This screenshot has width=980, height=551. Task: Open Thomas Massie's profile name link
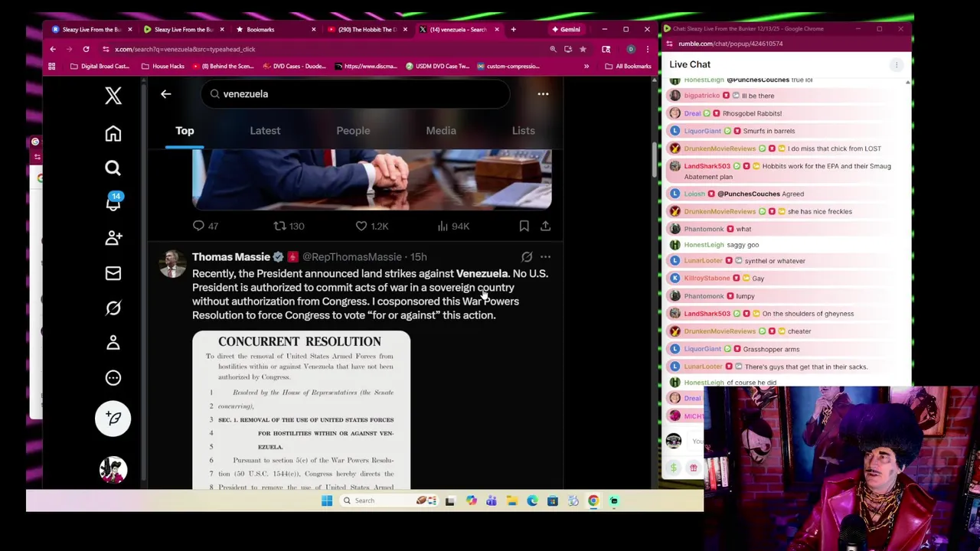pyautogui.click(x=231, y=256)
